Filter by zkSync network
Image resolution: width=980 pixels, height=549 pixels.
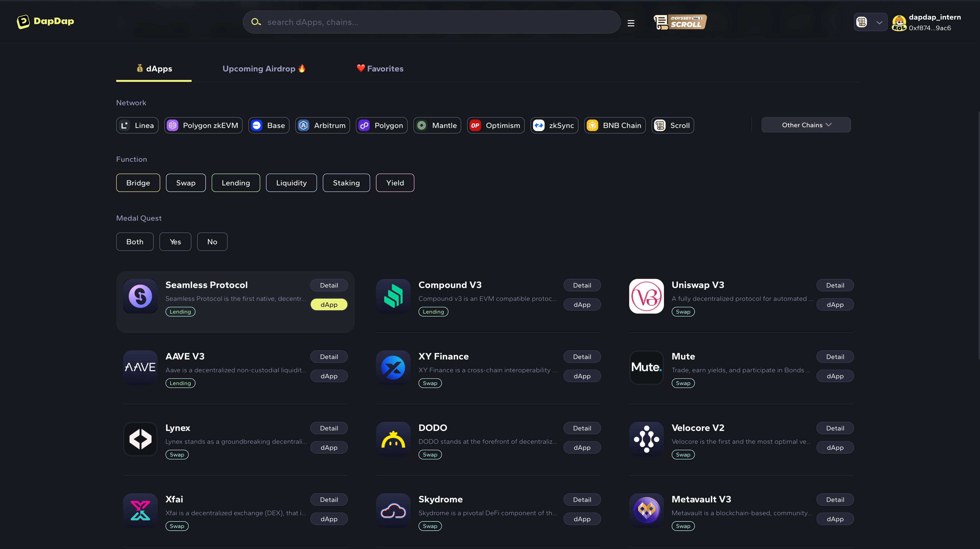555,125
